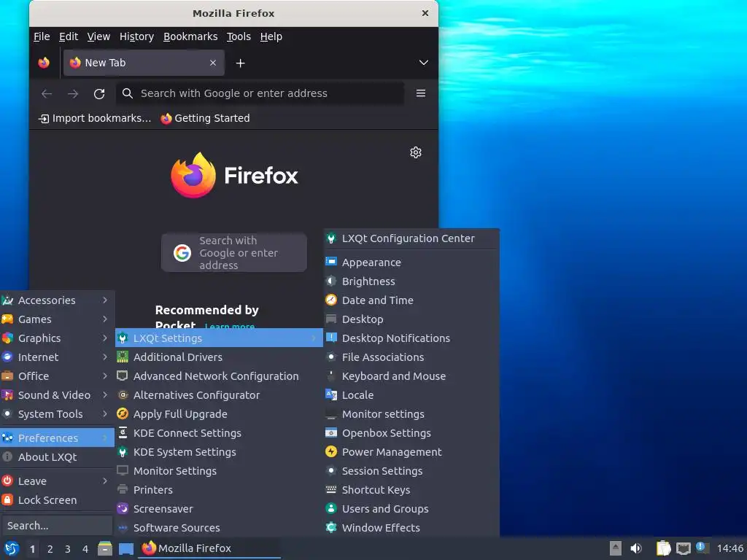Click Lock Screen padlock icon
Screen dimensions: 747x560
tap(7, 499)
